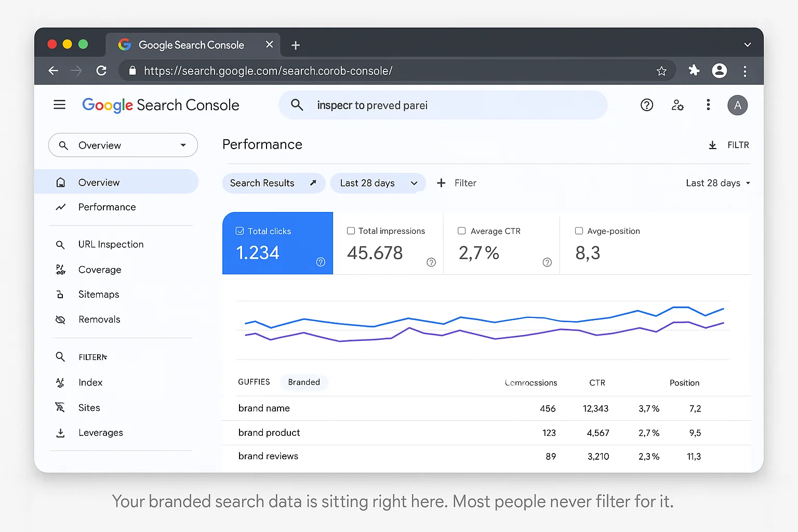Click the add user settings icon
The image size is (798, 532).
(x=677, y=105)
